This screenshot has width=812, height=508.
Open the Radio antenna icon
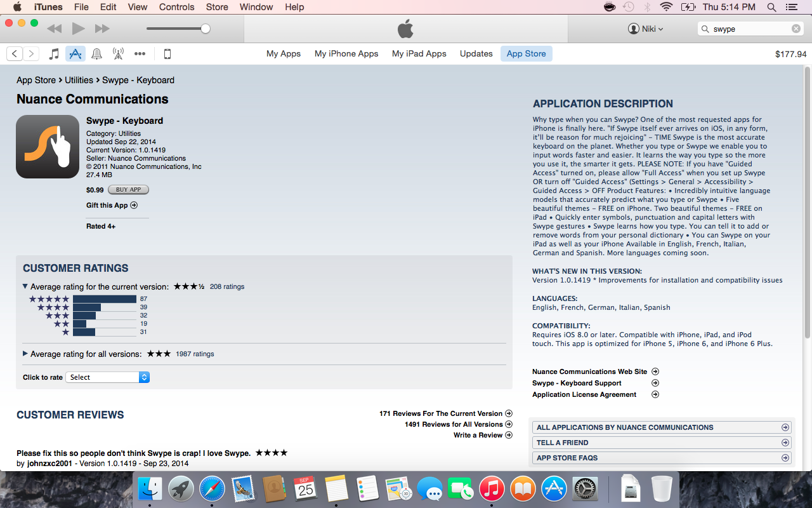coord(118,54)
